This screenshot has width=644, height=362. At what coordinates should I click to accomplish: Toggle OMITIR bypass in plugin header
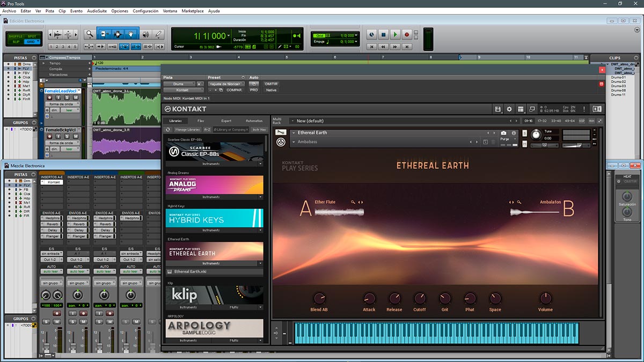pos(271,84)
